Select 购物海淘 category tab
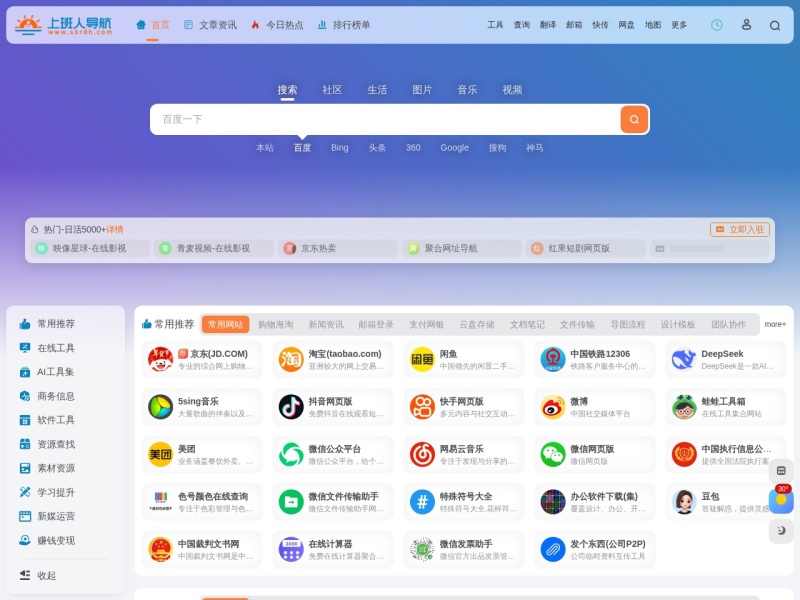This screenshot has width=800, height=600. click(x=276, y=324)
